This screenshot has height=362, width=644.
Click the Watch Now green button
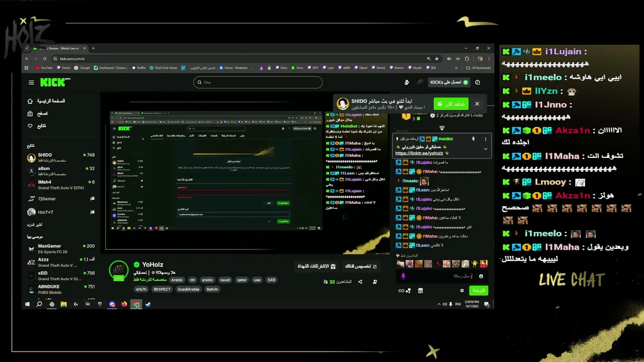(x=451, y=104)
